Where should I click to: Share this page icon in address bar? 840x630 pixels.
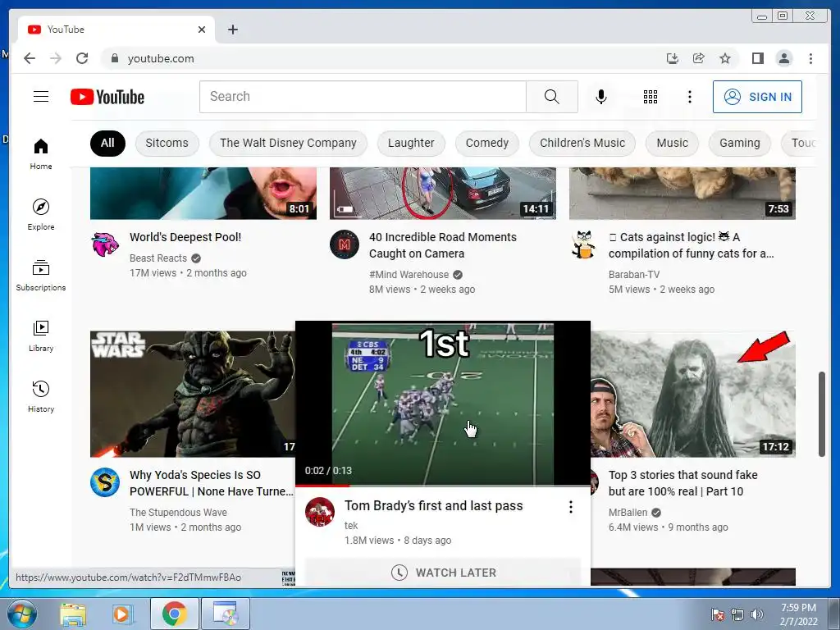699,58
